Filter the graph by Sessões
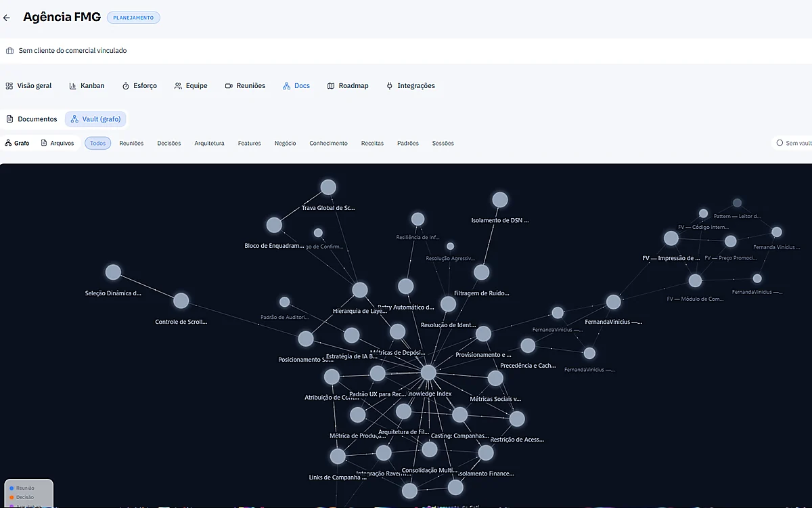 (x=443, y=143)
